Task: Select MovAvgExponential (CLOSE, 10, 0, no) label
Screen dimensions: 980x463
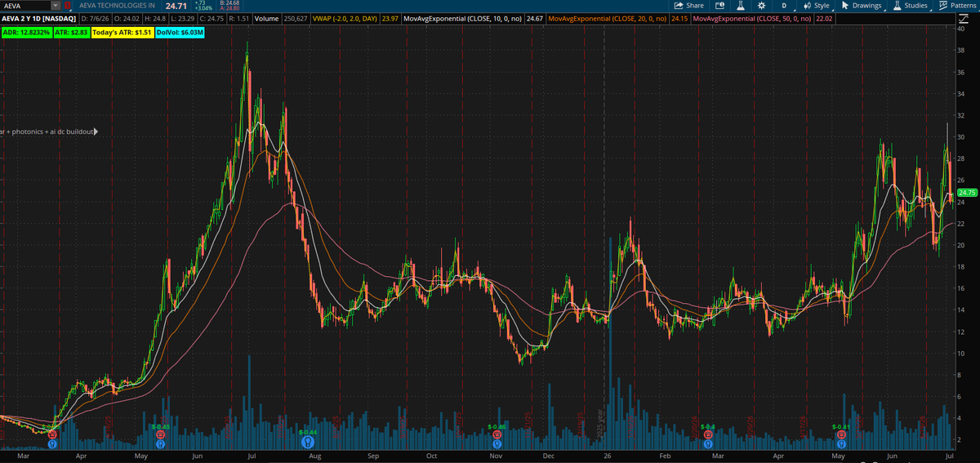Action: click(x=464, y=18)
